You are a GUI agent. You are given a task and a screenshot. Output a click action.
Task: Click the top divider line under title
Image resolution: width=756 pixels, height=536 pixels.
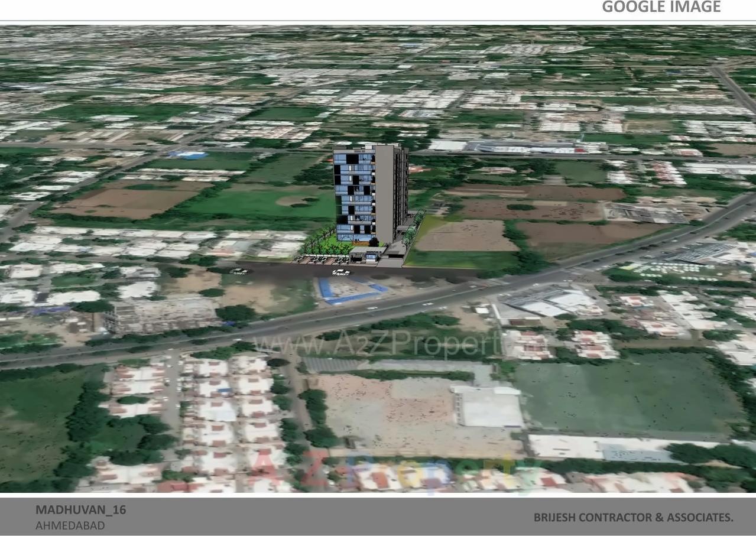click(378, 22)
